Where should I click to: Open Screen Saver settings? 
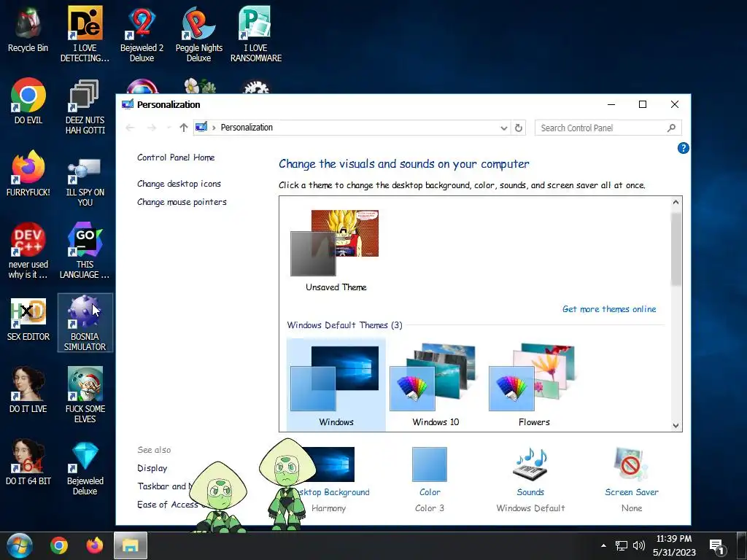tap(632, 480)
